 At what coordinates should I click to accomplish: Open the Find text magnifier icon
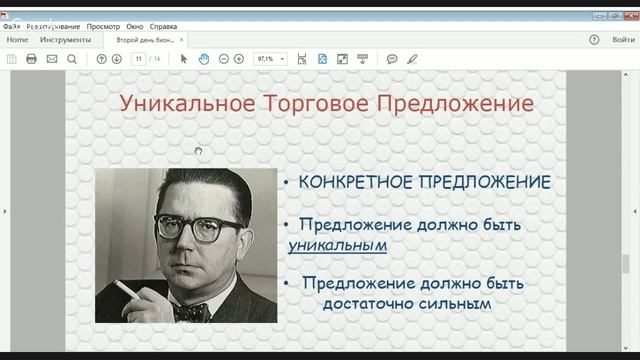point(72,59)
